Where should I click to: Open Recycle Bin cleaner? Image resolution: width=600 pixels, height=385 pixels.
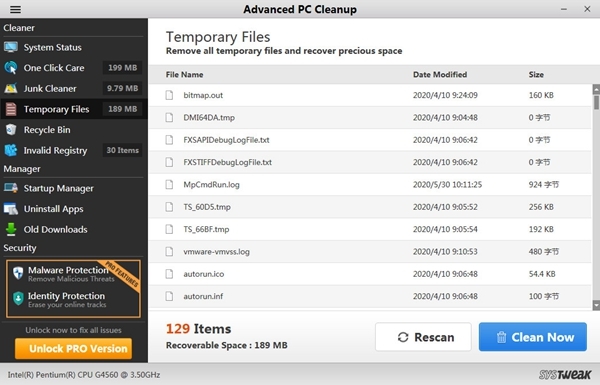click(47, 130)
